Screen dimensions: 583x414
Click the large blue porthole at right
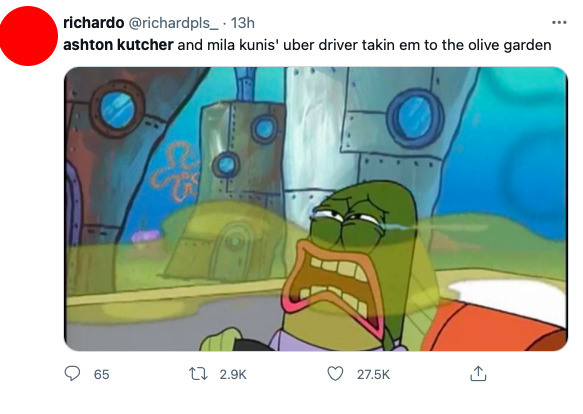pyautogui.click(x=415, y=117)
